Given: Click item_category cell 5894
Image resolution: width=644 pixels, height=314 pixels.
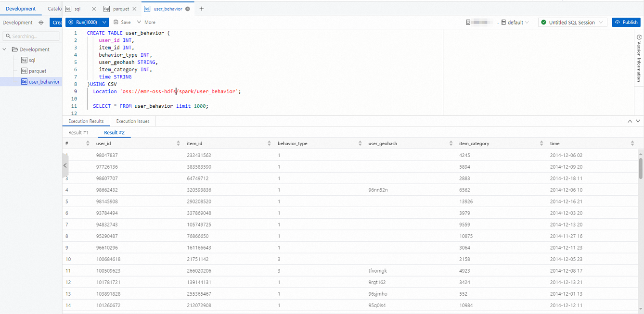Looking at the screenshot, I should pyautogui.click(x=464, y=167).
